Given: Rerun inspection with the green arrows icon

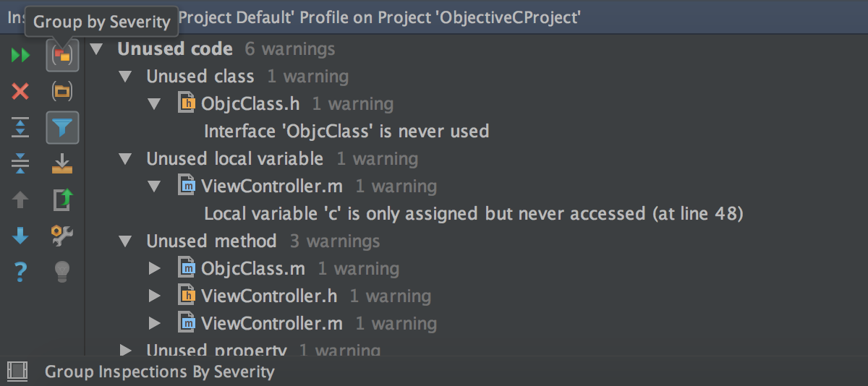Looking at the screenshot, I should (20, 55).
